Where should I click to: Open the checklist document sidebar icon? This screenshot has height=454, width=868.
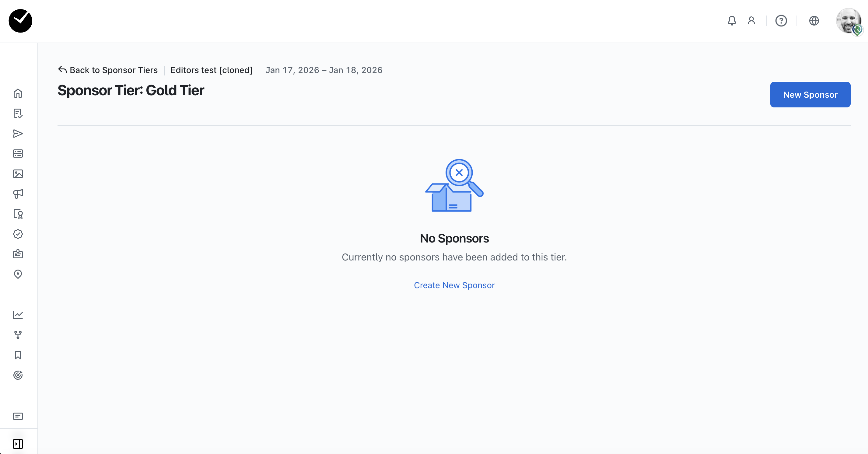tap(18, 113)
